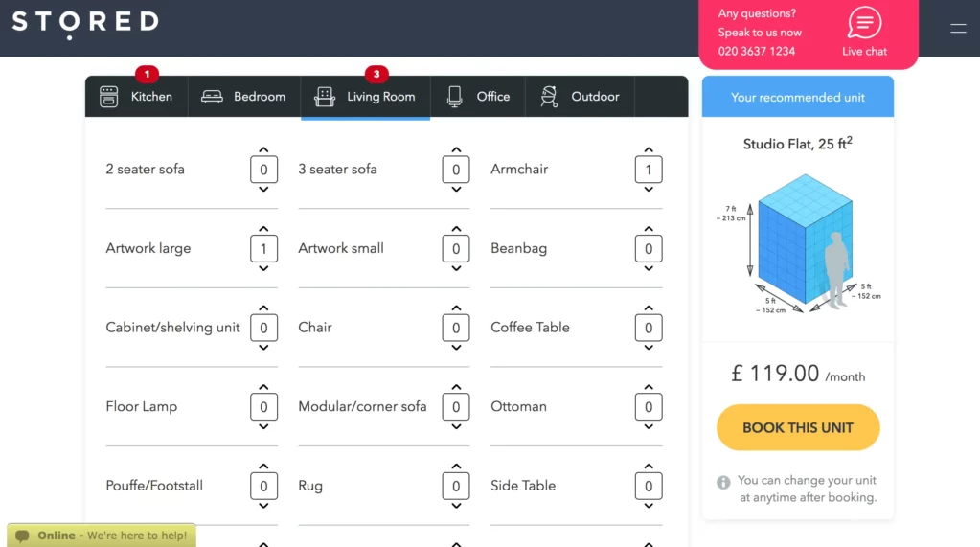Increase Coffee Table quantity
Viewport: 980px width, 547px height.
pos(649,308)
